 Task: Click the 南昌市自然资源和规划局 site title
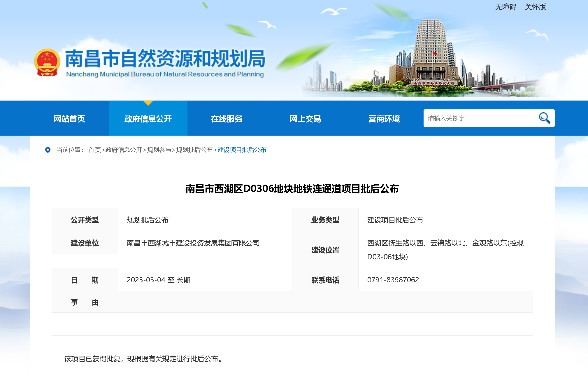pyautogui.click(x=165, y=58)
